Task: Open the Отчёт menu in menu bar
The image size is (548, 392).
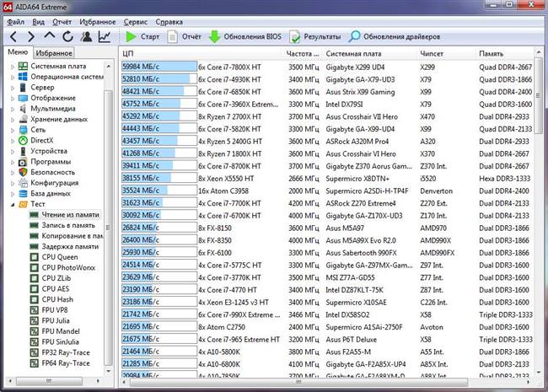Action: [62, 22]
